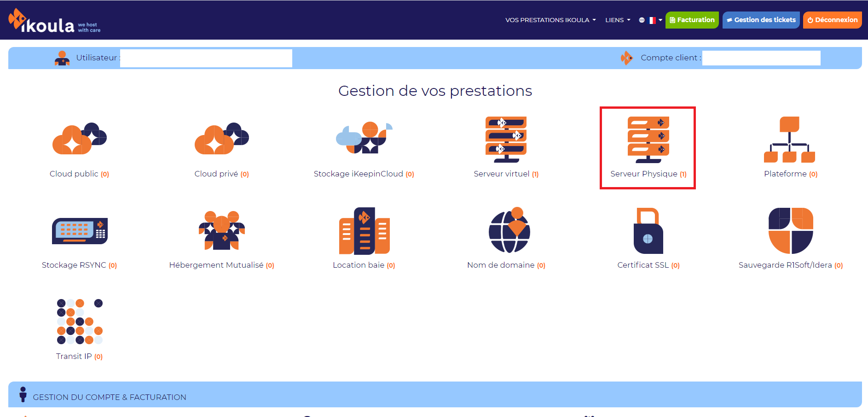Click the Ikoula logo in header
This screenshot has width=868, height=417.
[x=54, y=21]
